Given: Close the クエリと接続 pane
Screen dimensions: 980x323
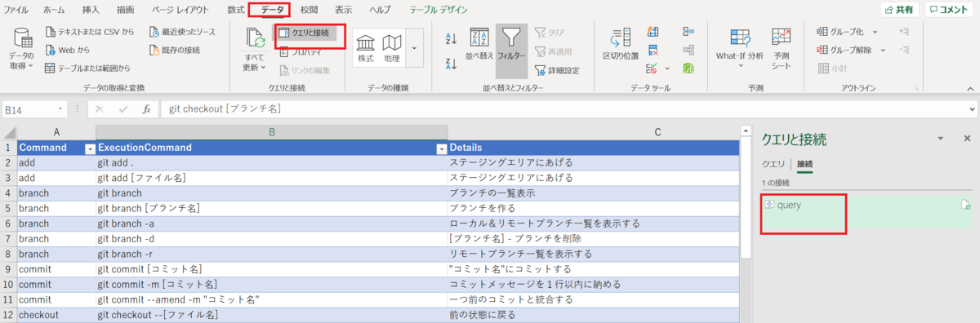Looking at the screenshot, I should pyautogui.click(x=967, y=139).
